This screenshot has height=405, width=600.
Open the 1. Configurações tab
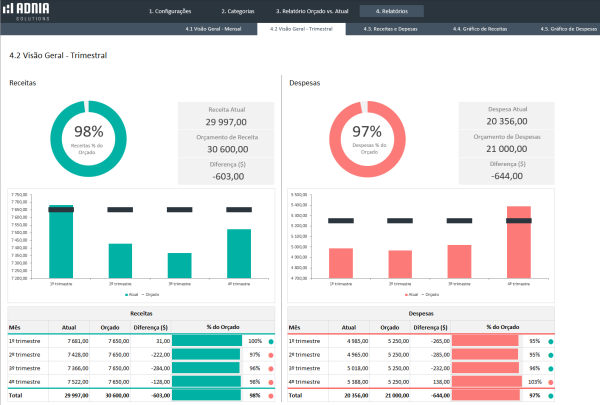[x=170, y=11]
